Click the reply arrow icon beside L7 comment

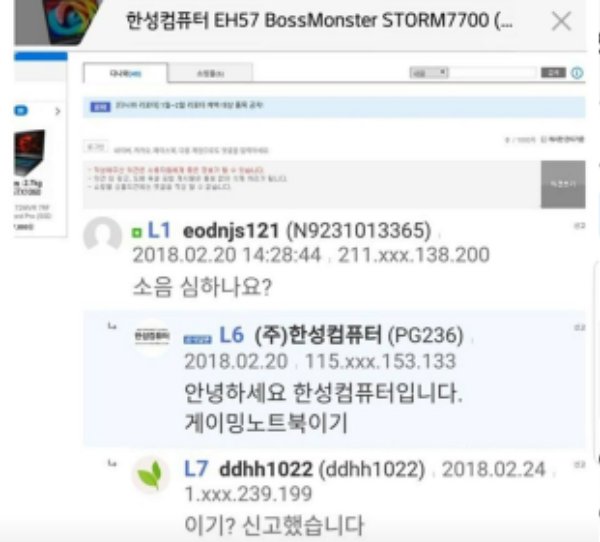pos(112,464)
